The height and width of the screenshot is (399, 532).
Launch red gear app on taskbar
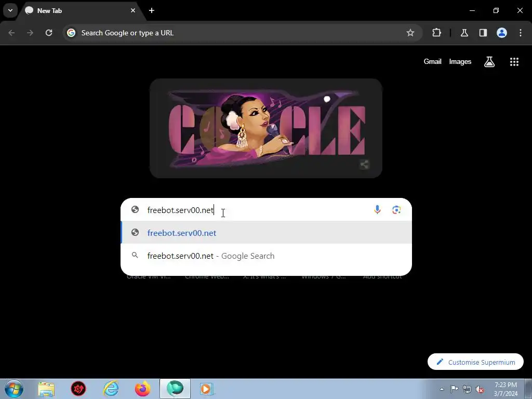[x=78, y=389]
